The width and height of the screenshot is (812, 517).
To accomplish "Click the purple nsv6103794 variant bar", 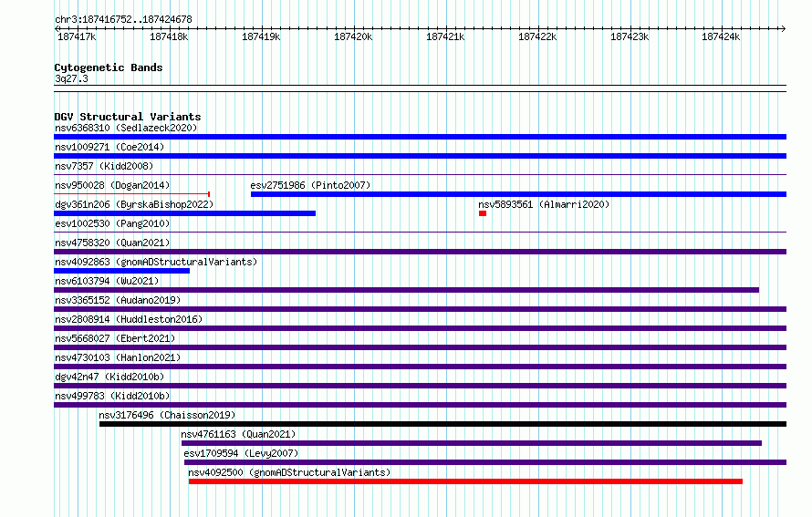I will [407, 290].
